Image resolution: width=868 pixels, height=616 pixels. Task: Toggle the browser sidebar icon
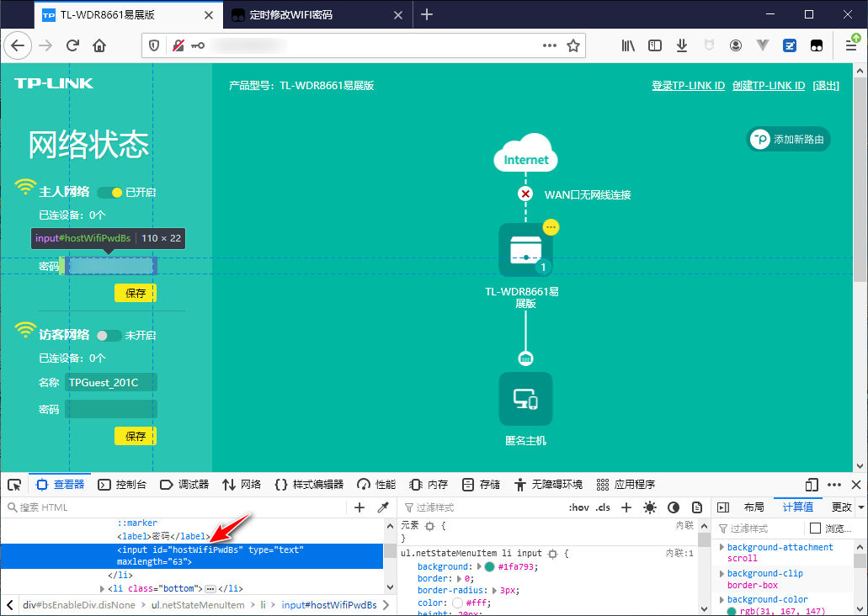pyautogui.click(x=655, y=45)
